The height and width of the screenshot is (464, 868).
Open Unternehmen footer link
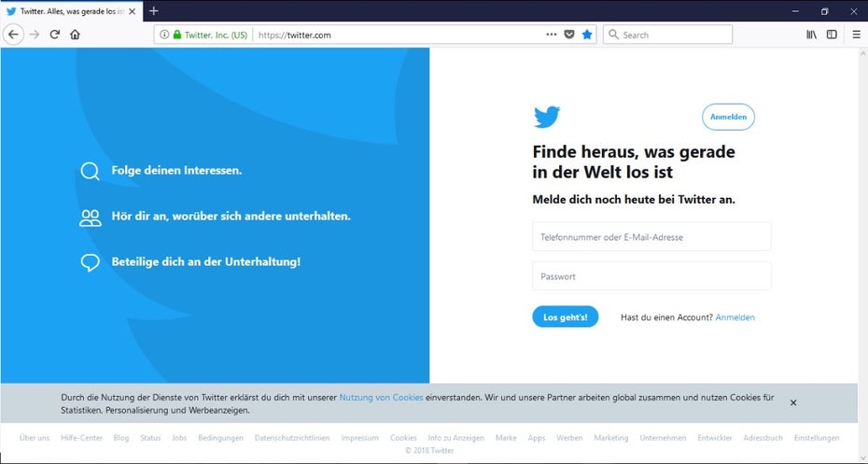[663, 438]
